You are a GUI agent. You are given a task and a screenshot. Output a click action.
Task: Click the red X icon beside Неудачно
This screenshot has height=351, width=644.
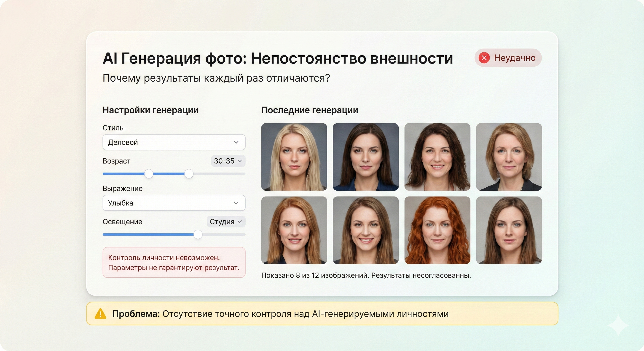point(484,58)
